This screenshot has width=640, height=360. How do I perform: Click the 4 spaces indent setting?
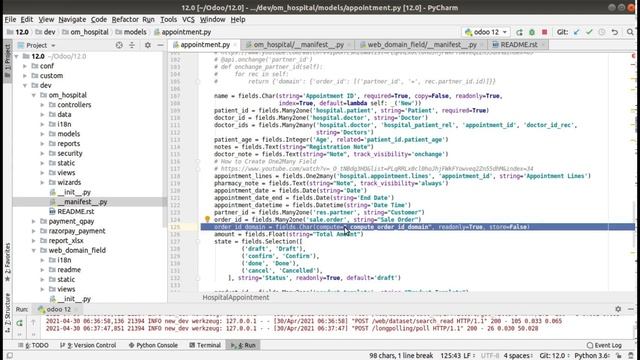coord(518,356)
